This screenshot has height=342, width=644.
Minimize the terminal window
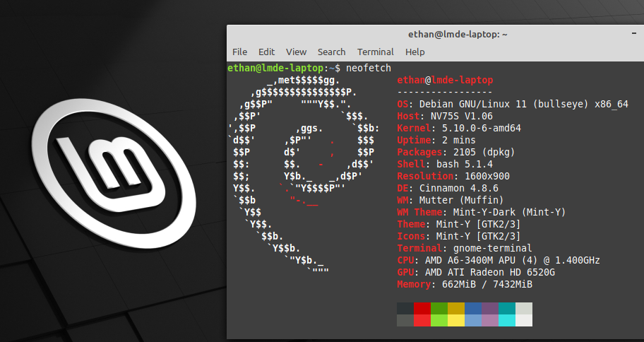(634, 33)
